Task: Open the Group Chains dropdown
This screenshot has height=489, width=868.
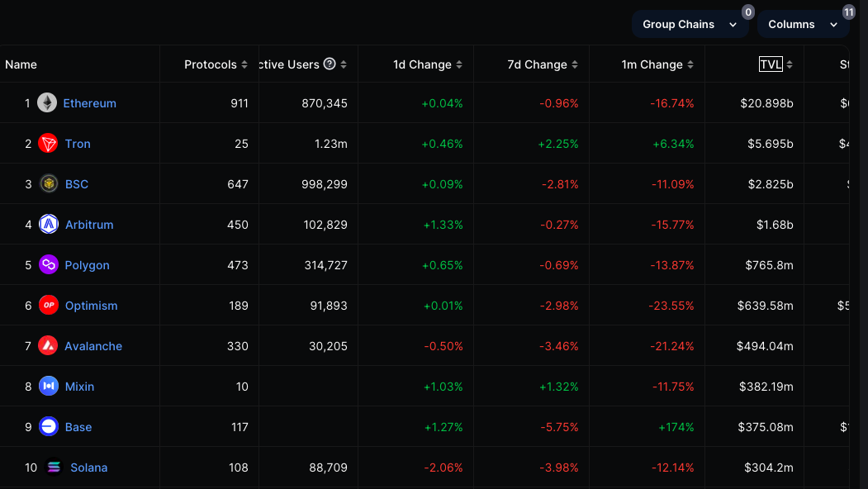Action: coord(690,25)
